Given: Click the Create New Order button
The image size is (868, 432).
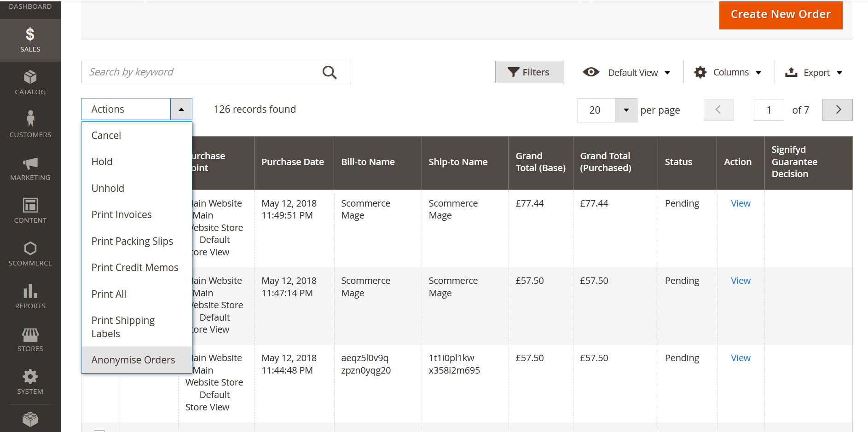Looking at the screenshot, I should point(781,15).
